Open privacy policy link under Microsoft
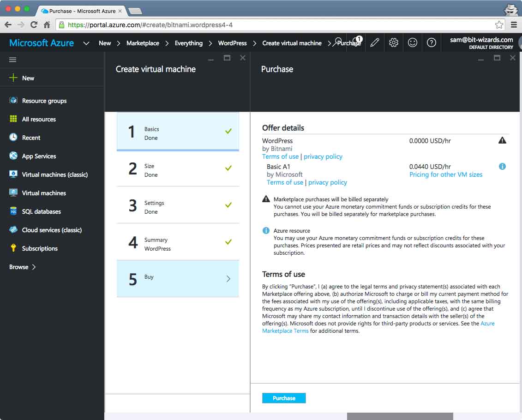 [327, 182]
